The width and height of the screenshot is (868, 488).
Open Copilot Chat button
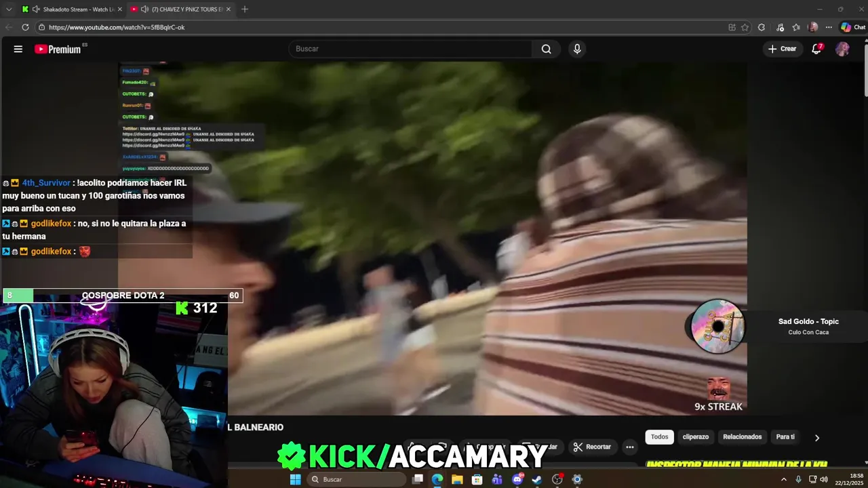coord(853,27)
